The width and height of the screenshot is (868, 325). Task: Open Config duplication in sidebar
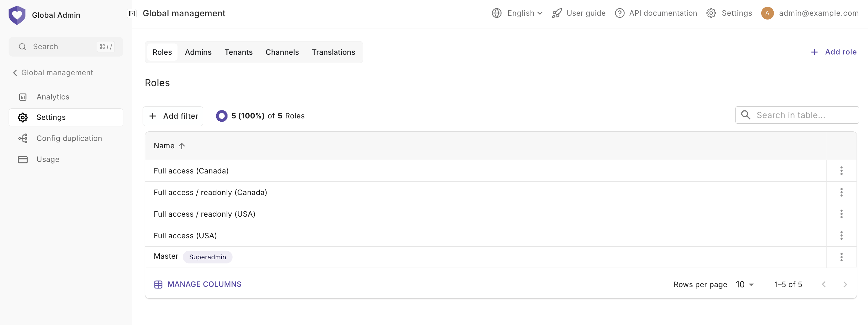pos(69,138)
